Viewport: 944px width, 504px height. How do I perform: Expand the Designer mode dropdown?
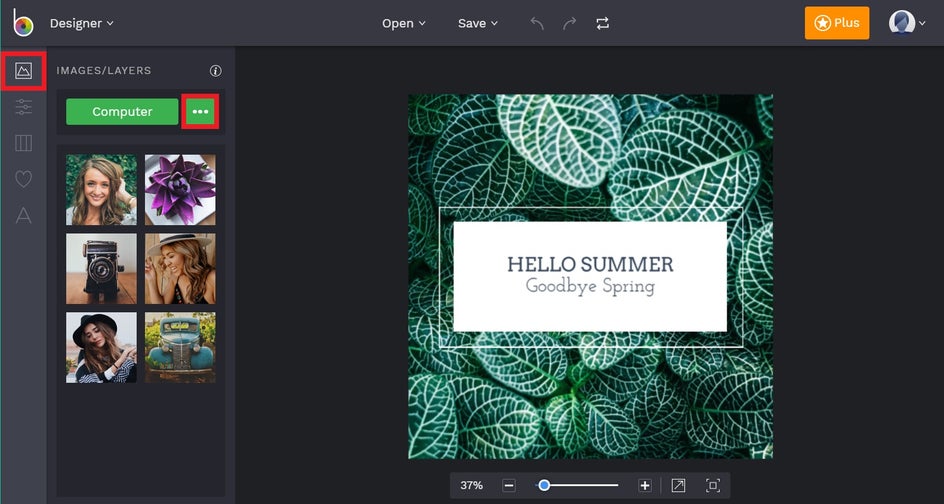point(81,23)
